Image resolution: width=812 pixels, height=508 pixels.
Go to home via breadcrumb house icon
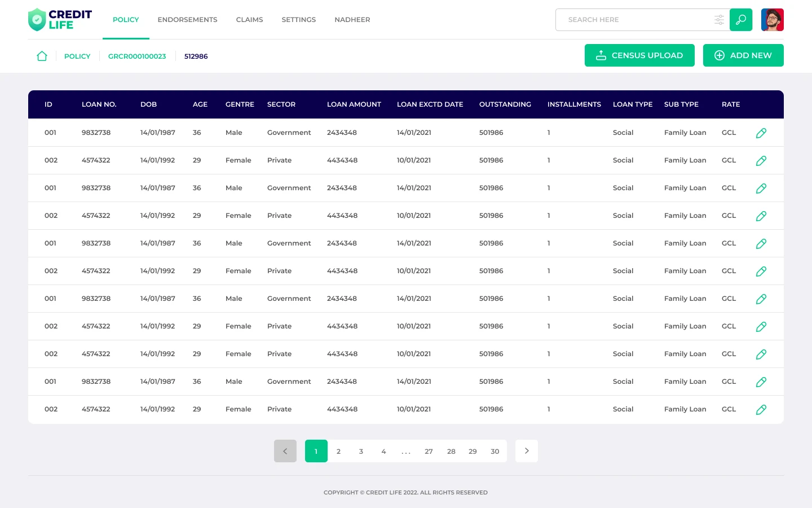pyautogui.click(x=42, y=56)
